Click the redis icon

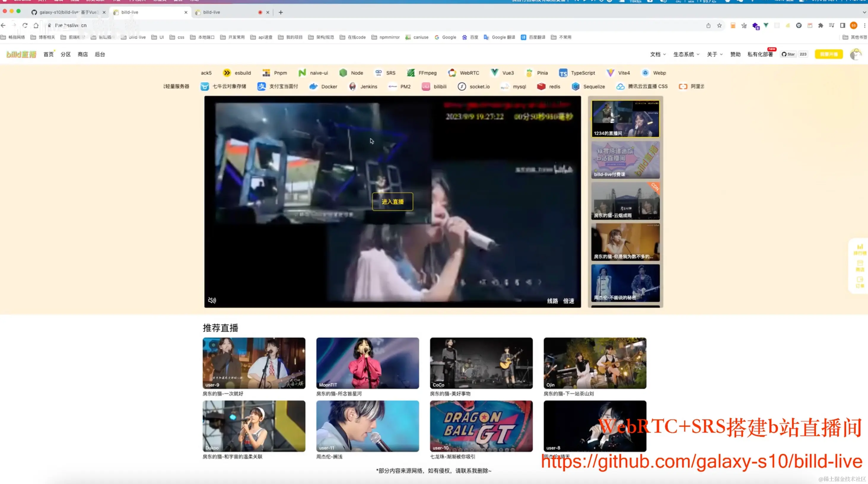click(541, 87)
